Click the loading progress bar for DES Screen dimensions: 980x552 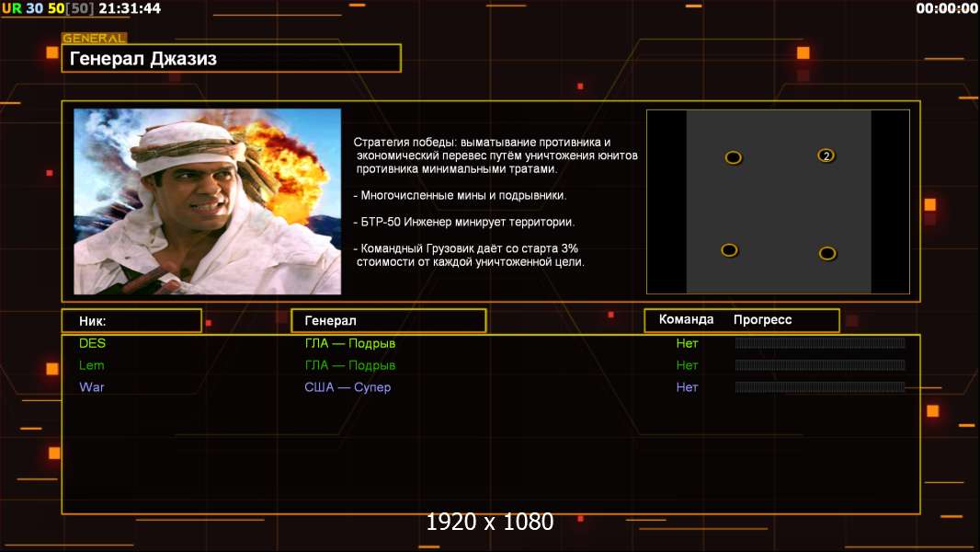820,342
